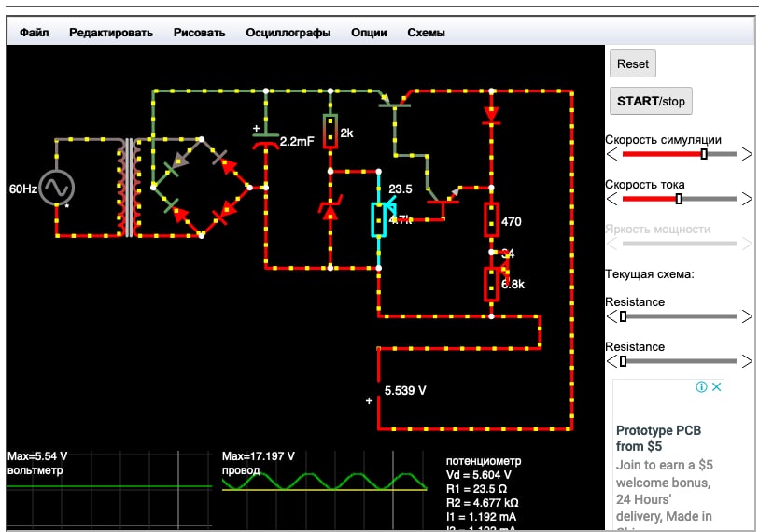Click the вольтметр scope showing Max=5.54 V
The image size is (759, 532).
tap(109, 489)
